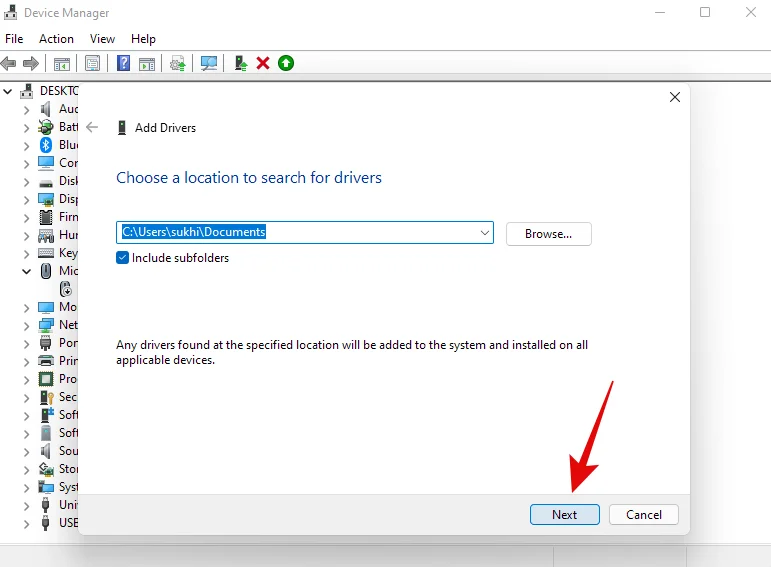The image size is (771, 567).
Task: Show or hide the console tree
Action: (62, 63)
